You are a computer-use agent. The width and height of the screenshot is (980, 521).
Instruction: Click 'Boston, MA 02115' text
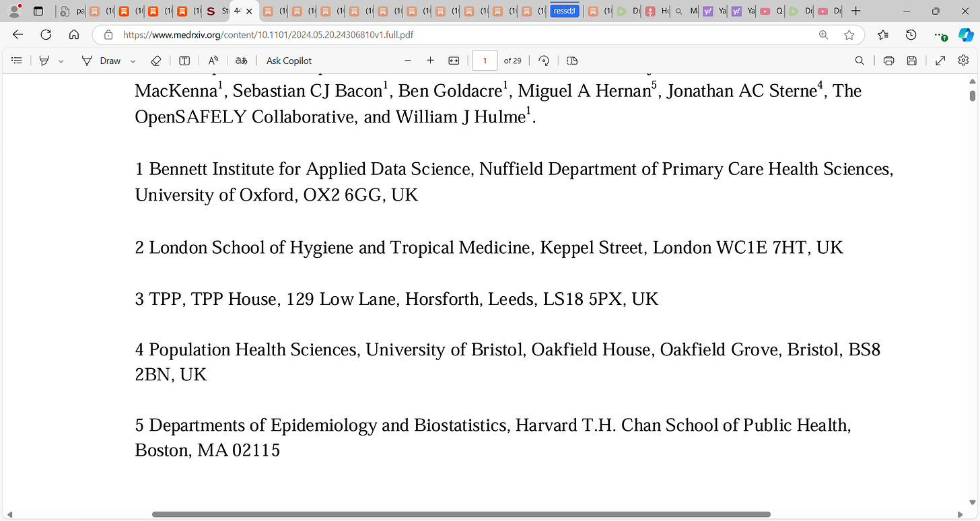207,450
